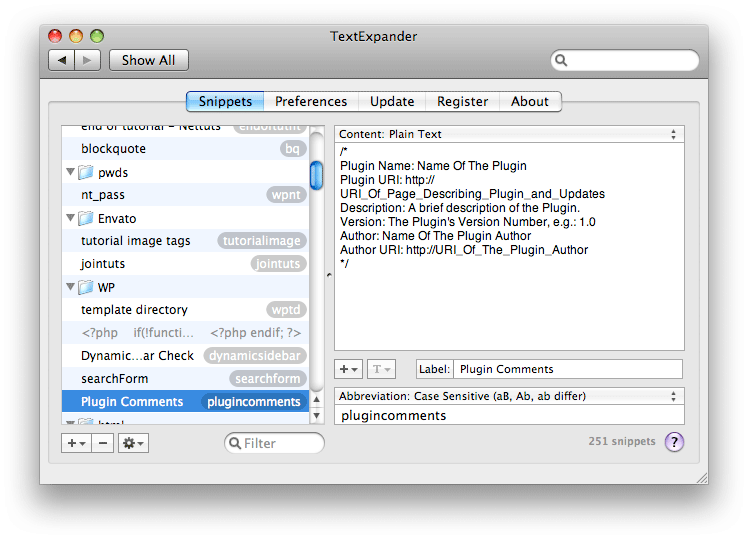The image size is (748, 539).
Task: Click the Show All button
Action: click(x=148, y=60)
